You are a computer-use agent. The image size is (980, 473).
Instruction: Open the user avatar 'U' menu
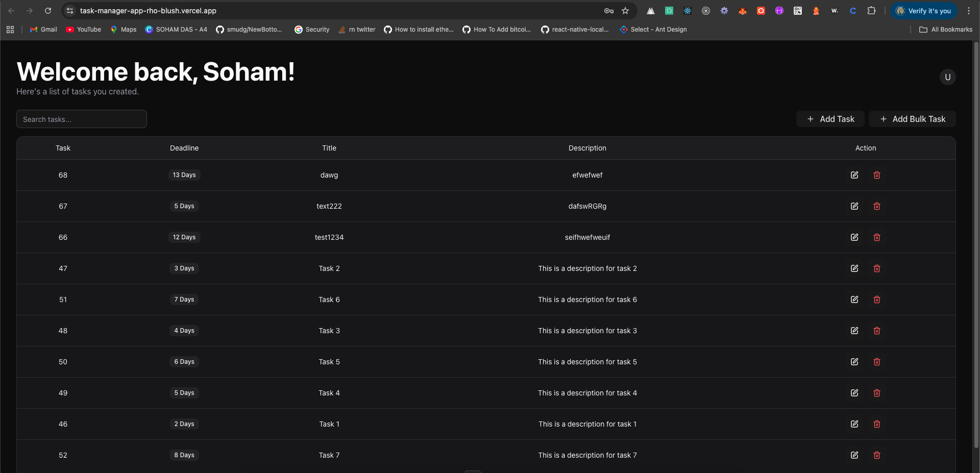(948, 77)
